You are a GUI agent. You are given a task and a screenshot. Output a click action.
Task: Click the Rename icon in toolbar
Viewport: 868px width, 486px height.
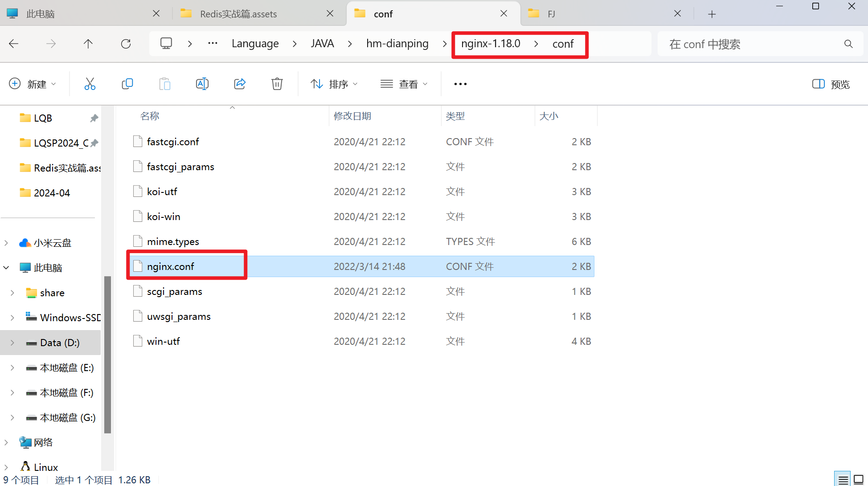tap(202, 84)
